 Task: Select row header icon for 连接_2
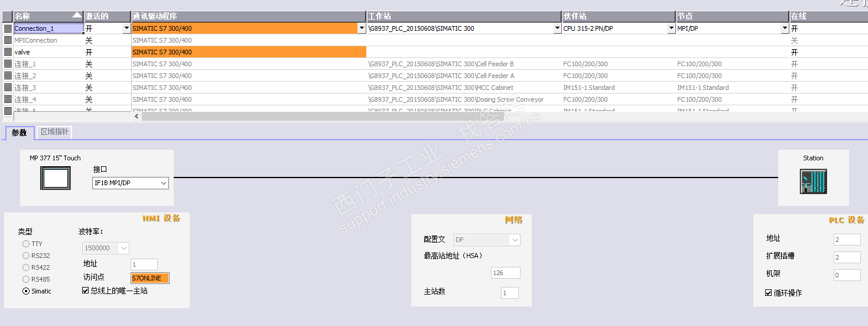pyautogui.click(x=8, y=76)
